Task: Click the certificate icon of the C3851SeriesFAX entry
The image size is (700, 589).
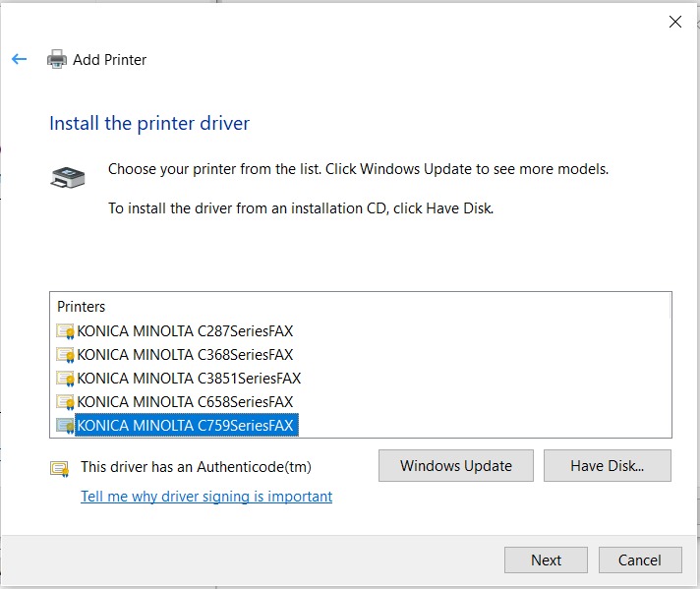Action: [66, 379]
